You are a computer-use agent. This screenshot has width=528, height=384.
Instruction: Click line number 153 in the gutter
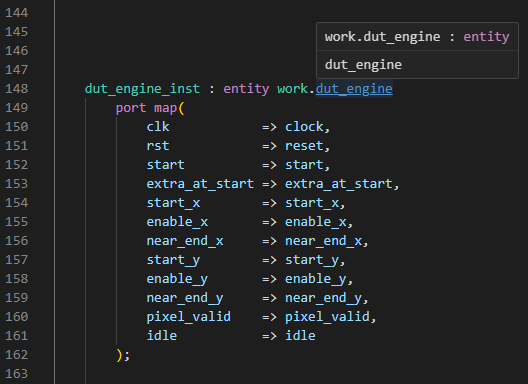[x=16, y=184]
